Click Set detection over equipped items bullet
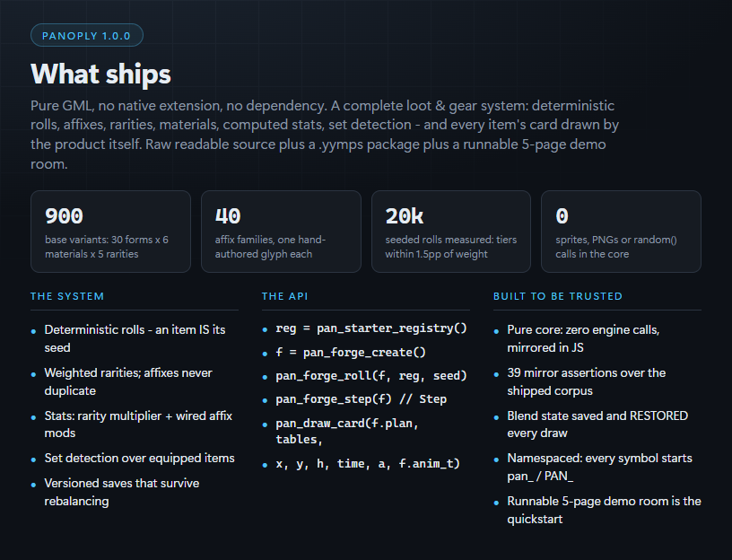This screenshot has height=560, width=732. click(140, 459)
